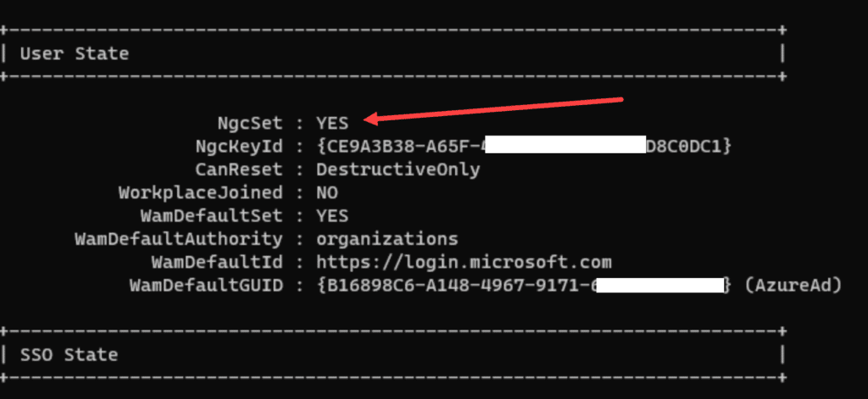Open the https://login.microsoft.com URL text
The image size is (868, 399).
tap(464, 262)
